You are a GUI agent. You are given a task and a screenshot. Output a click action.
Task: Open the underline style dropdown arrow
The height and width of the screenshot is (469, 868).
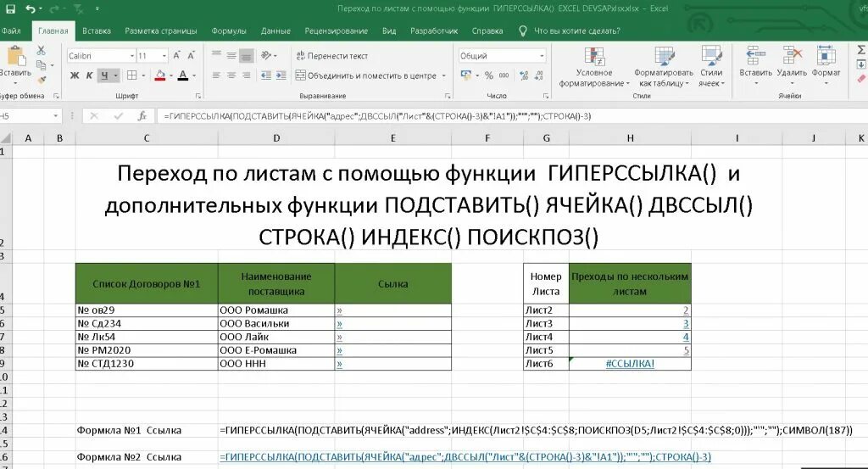(115, 75)
